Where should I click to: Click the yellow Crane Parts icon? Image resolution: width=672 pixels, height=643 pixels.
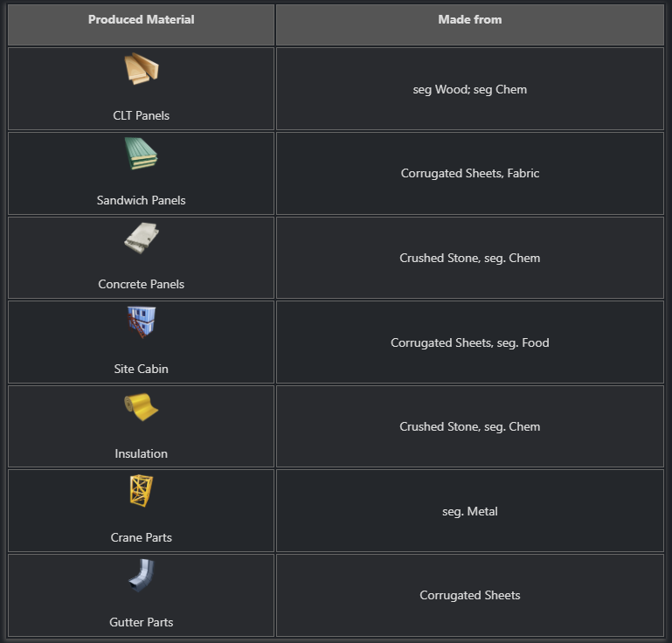[x=141, y=491]
